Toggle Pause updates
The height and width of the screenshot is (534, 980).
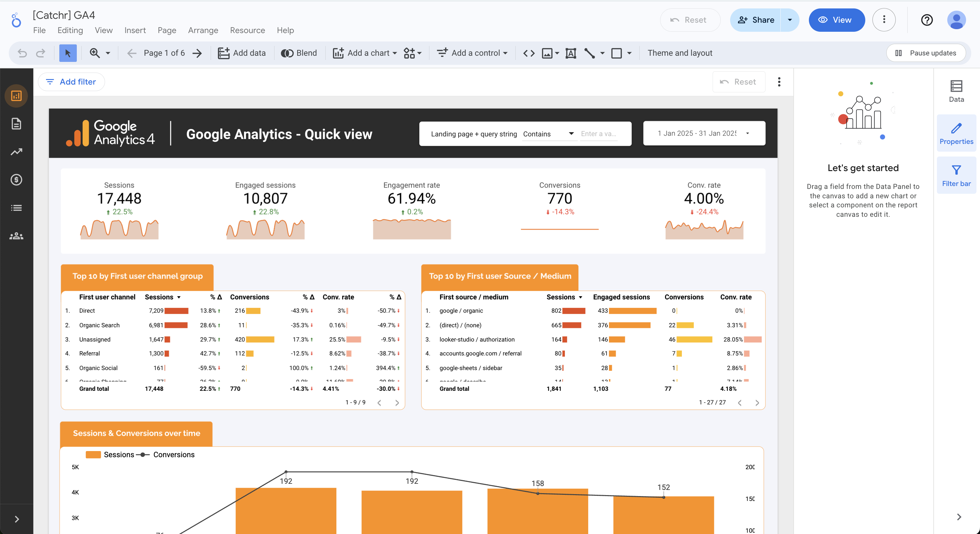coord(926,53)
